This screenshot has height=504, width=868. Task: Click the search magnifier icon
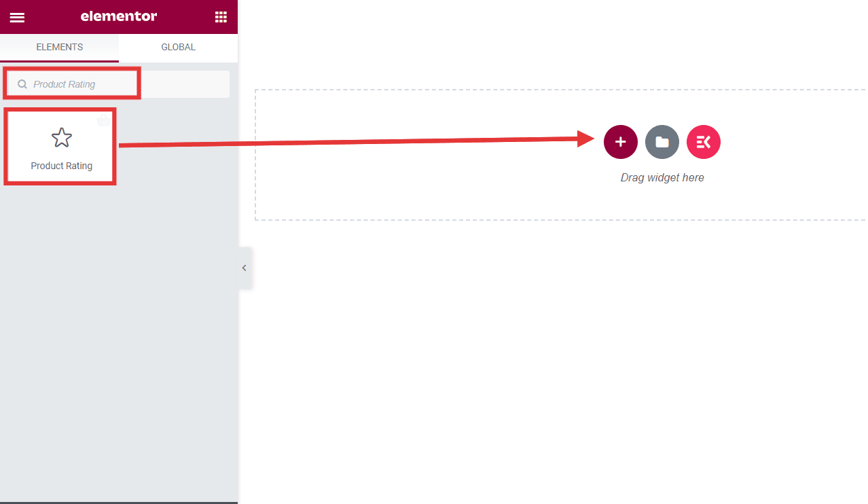22,84
